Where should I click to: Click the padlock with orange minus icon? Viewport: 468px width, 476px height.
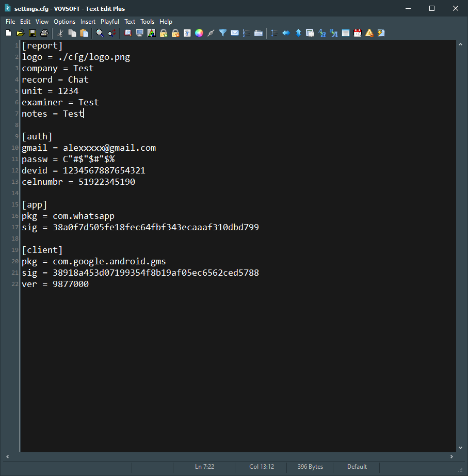[175, 33]
